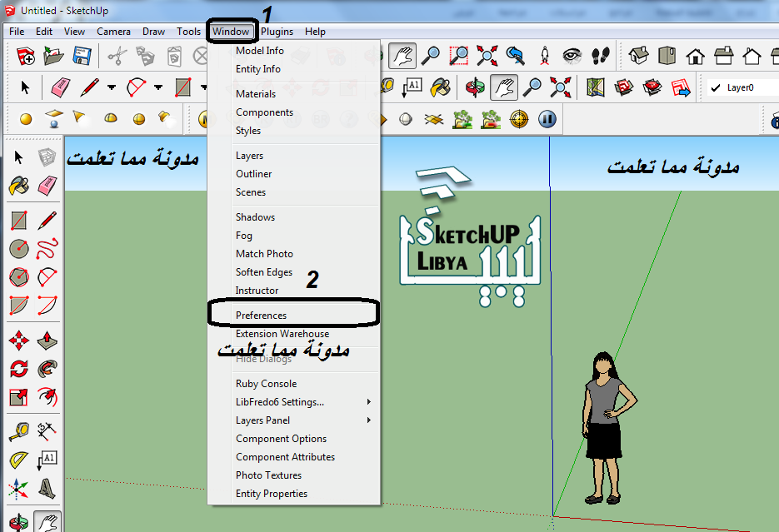Viewport: 779px width, 532px height.
Task: Select the Position Camera person tool
Action: click(x=545, y=56)
